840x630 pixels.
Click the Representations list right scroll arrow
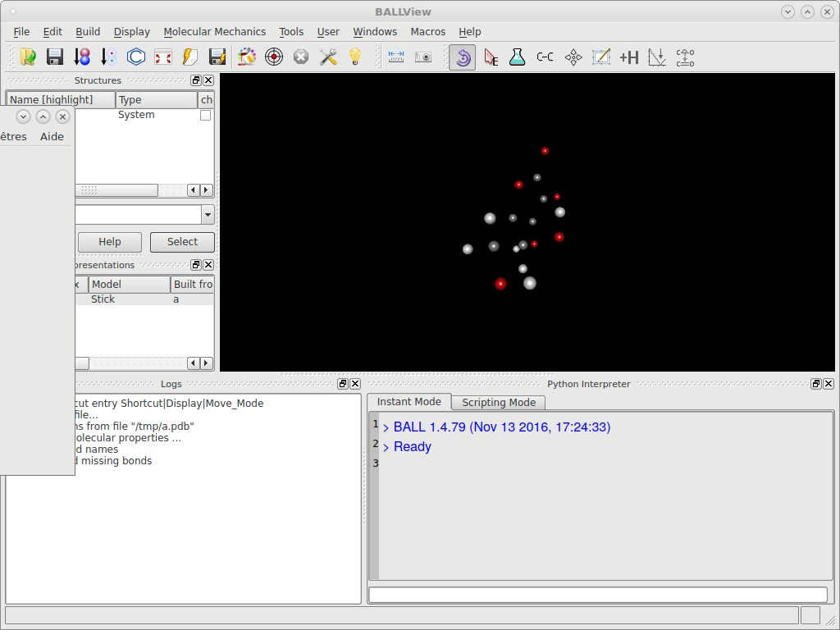(206, 363)
